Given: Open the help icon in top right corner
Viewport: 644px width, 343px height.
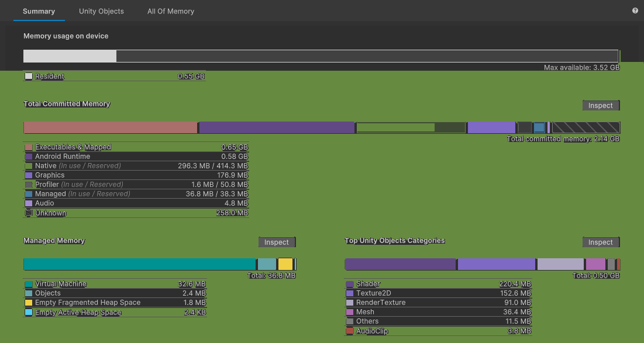Looking at the screenshot, I should click(x=635, y=11).
